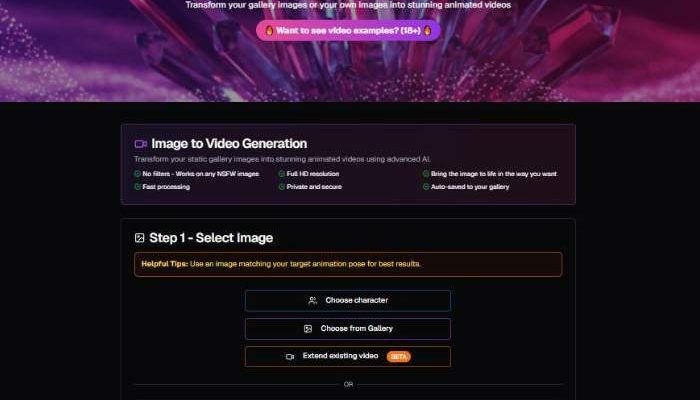The image size is (700, 400).
Task: Click the checkmark beside Bring the image to life
Action: click(x=425, y=174)
